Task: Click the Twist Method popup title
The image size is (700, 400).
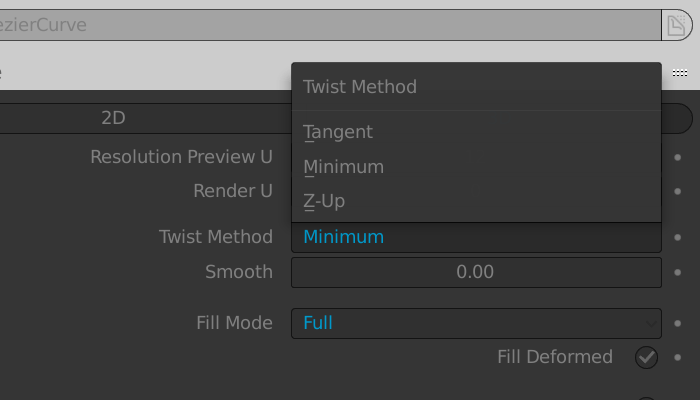Action: click(x=360, y=87)
